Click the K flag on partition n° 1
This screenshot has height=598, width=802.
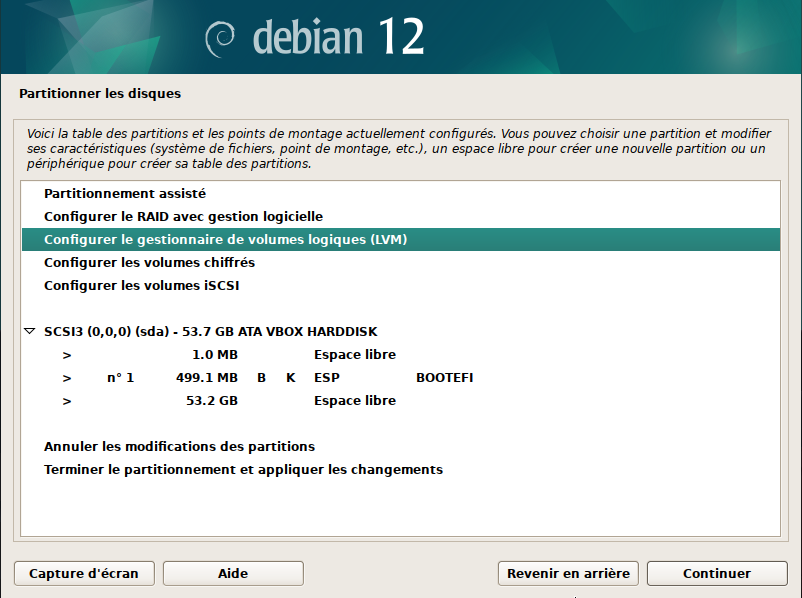click(x=291, y=378)
